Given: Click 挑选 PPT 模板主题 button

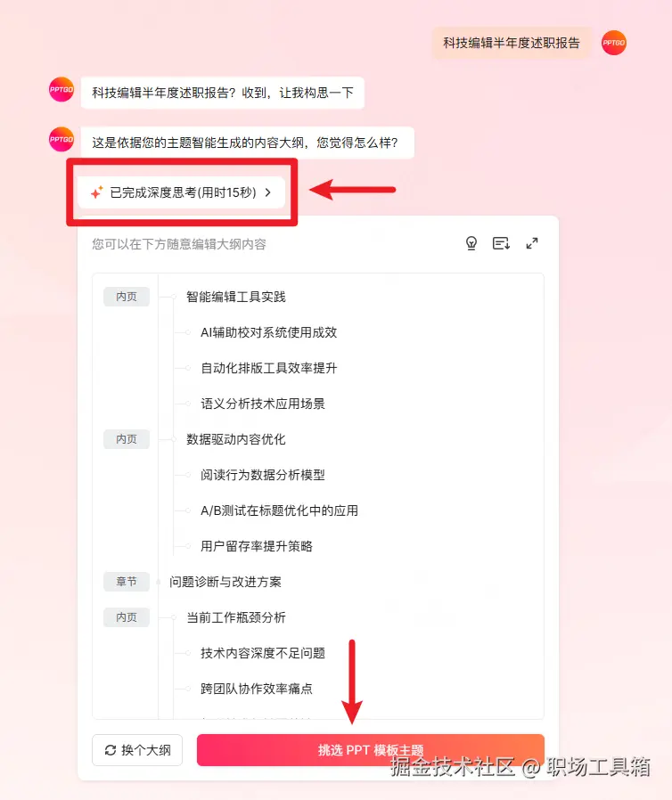Looking at the screenshot, I should 371,750.
